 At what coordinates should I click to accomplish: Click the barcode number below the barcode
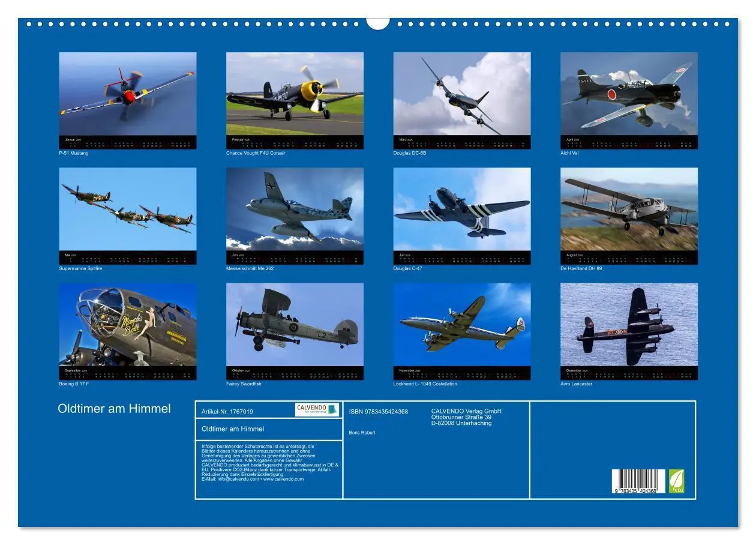coord(635,490)
